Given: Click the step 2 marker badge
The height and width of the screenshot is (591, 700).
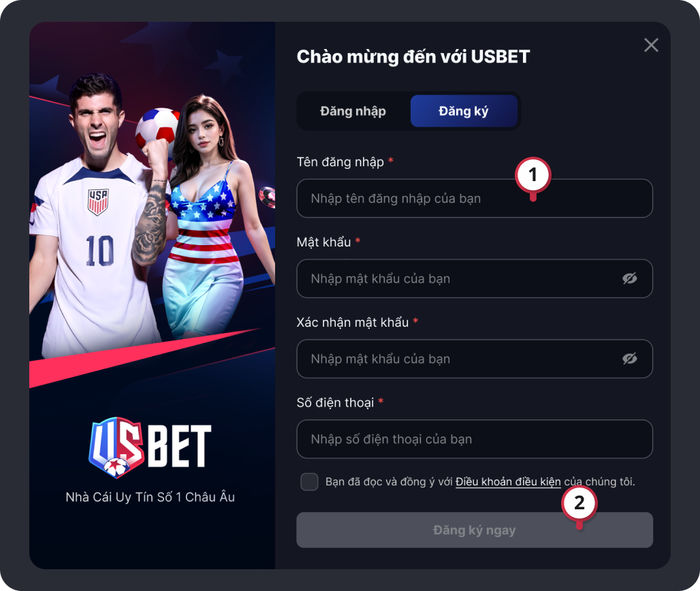Looking at the screenshot, I should pos(579,504).
